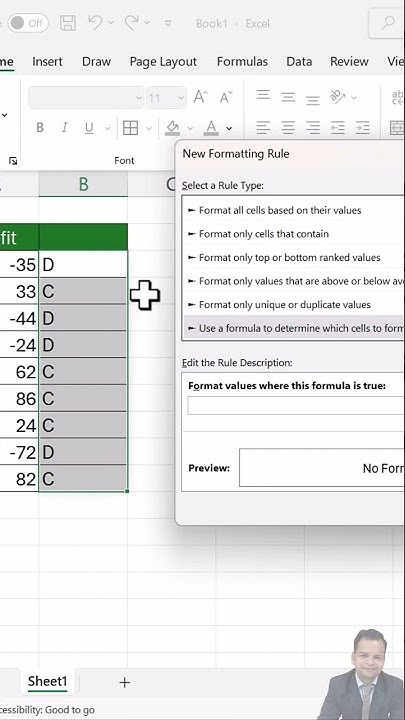Click the Undo arrow icon

[95, 22]
